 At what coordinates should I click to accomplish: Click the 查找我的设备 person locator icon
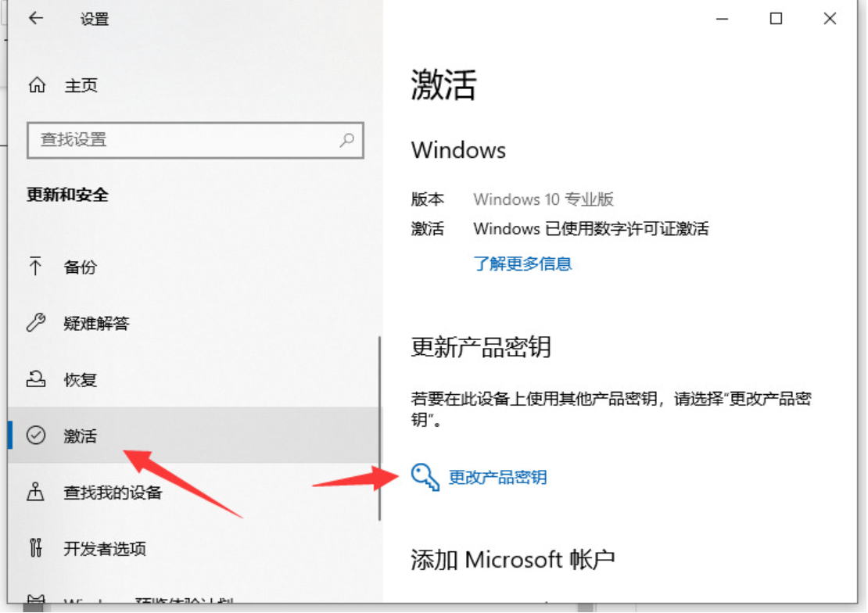[35, 492]
